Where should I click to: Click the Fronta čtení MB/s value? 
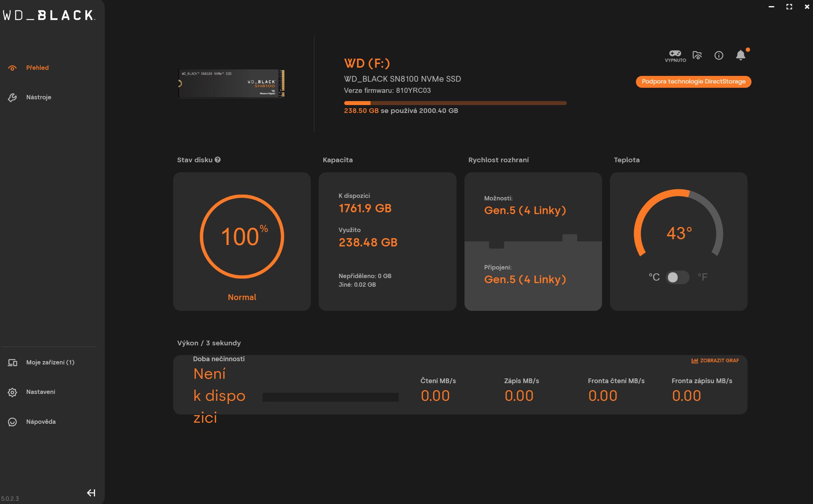603,396
